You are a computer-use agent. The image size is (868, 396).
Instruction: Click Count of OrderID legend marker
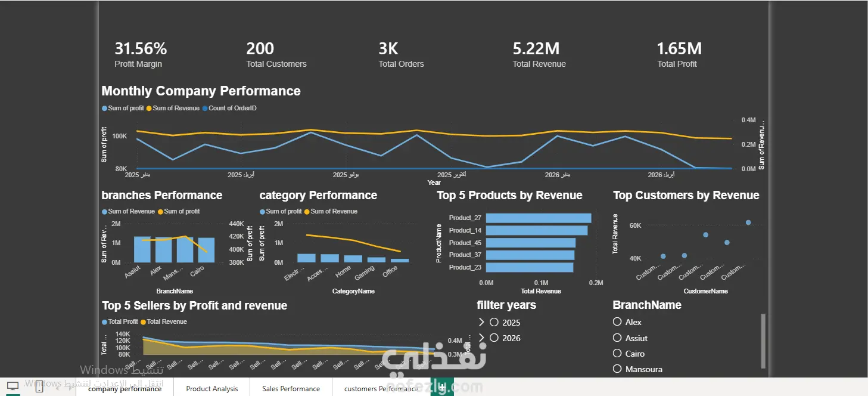[x=205, y=109]
